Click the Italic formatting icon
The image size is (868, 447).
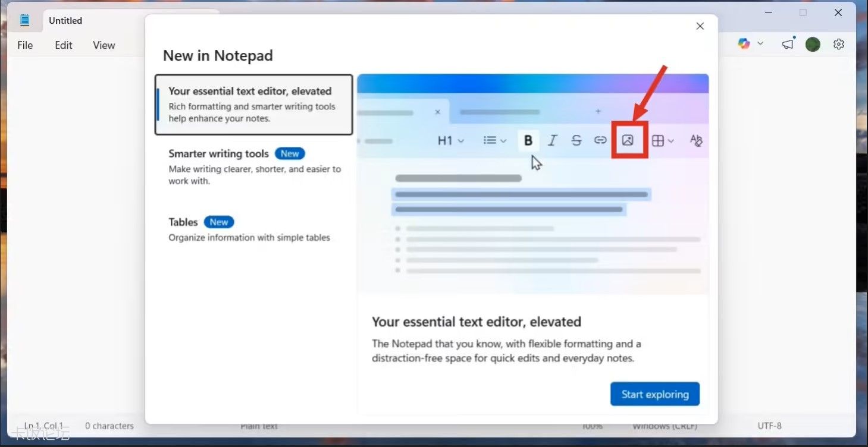coord(552,141)
